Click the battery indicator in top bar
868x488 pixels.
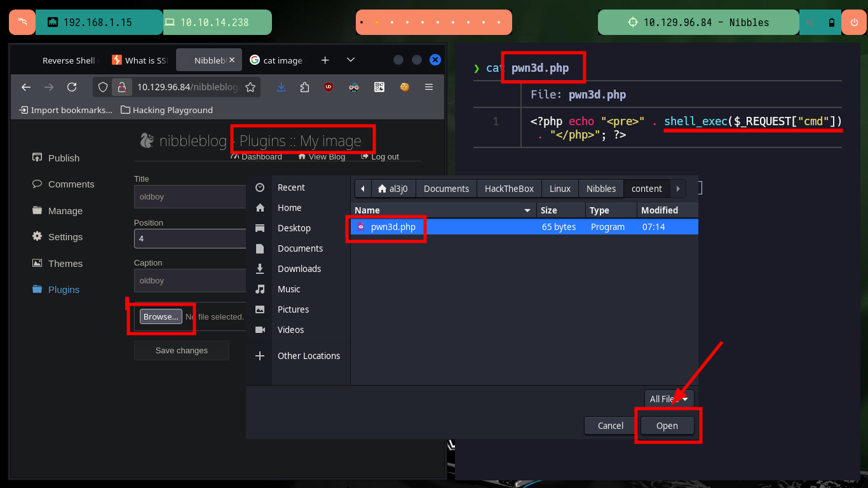tap(831, 22)
